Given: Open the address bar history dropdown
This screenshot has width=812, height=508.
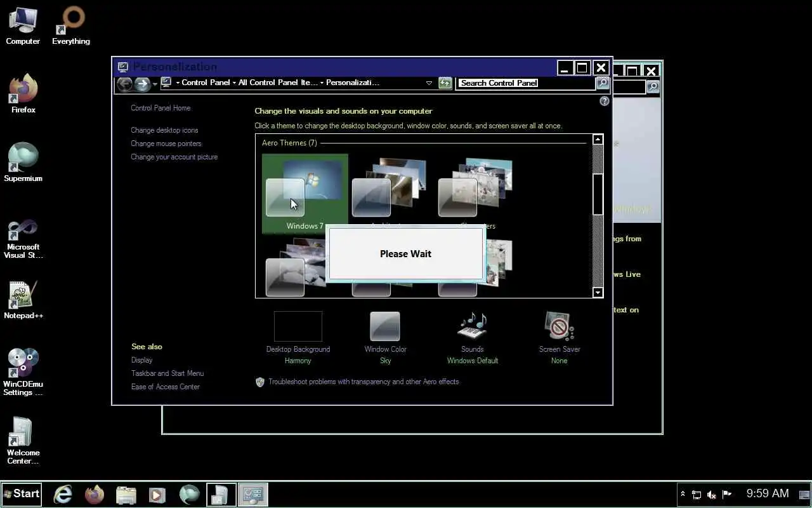Looking at the screenshot, I should [429, 83].
